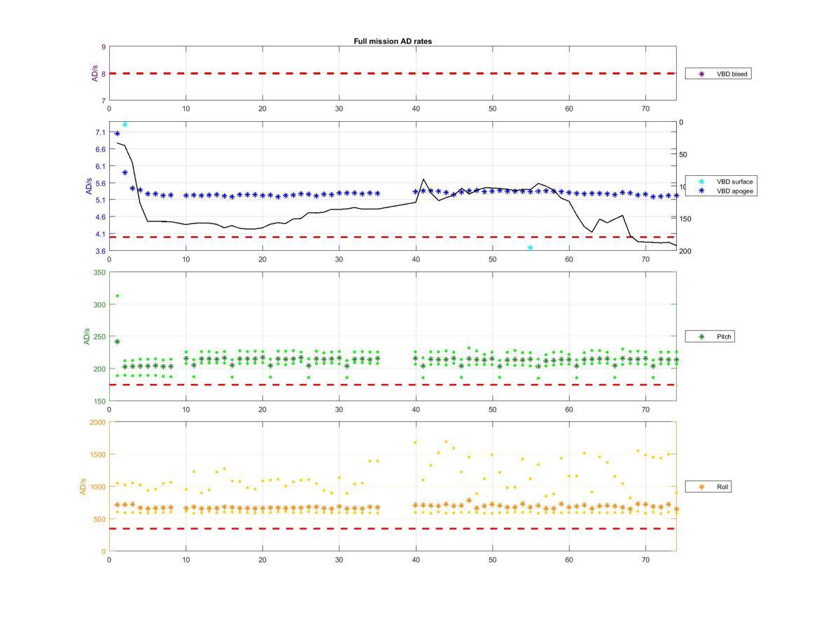Click the blue VBD apogee marker at 7.1
840x620 pixels.
[117, 133]
